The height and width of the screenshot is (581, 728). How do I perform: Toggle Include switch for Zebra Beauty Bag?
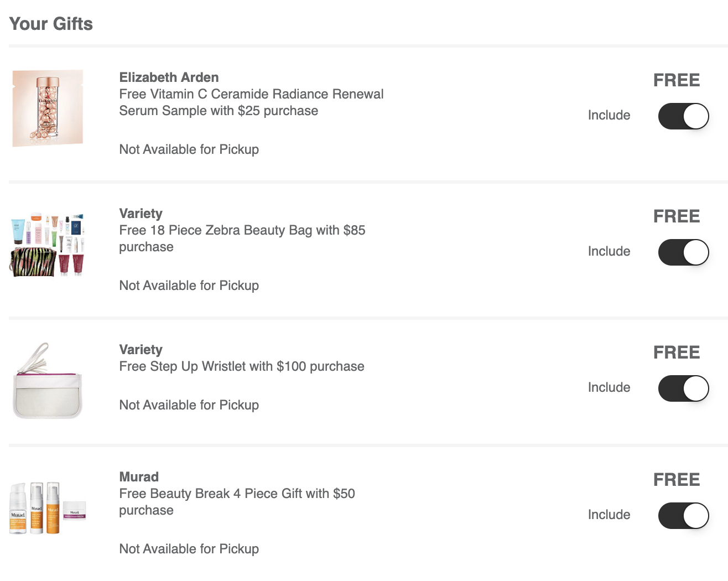(683, 252)
